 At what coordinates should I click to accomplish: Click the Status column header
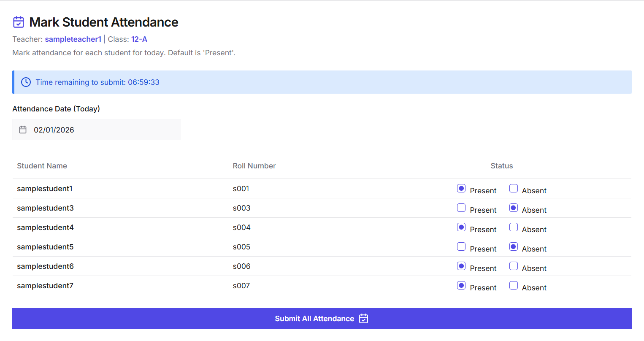click(502, 166)
